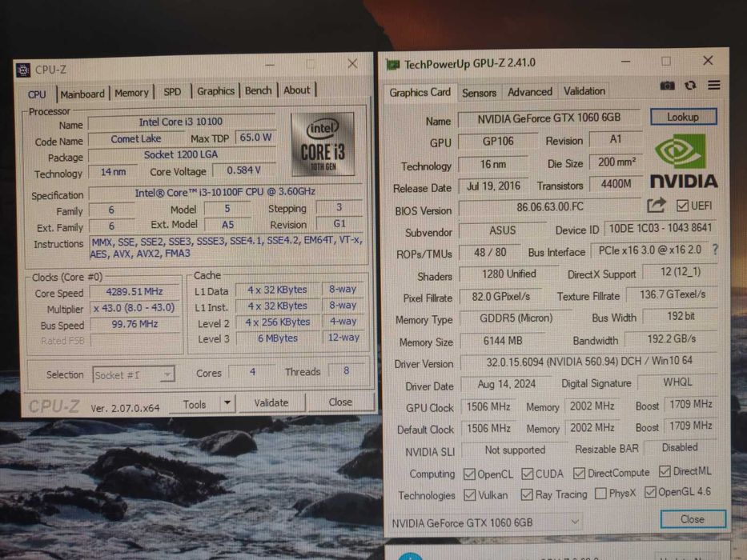747x560 pixels.
Task: Click the Intel Core i3 logo badge
Action: [x=323, y=144]
